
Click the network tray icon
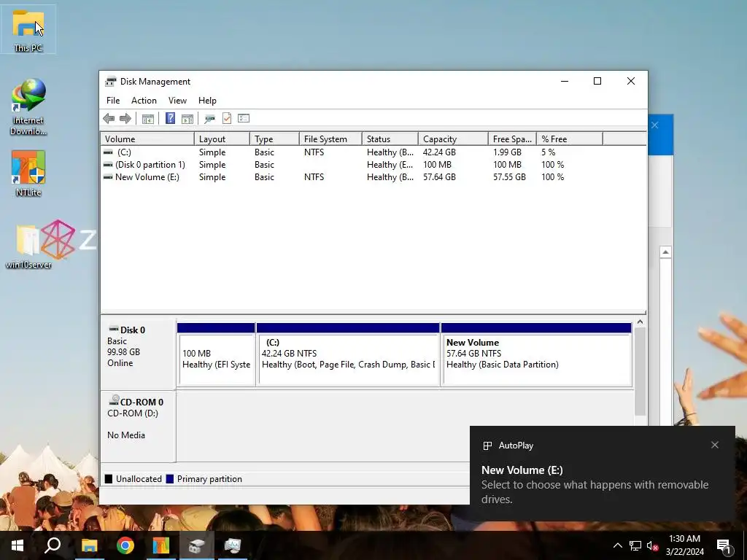[x=635, y=545]
